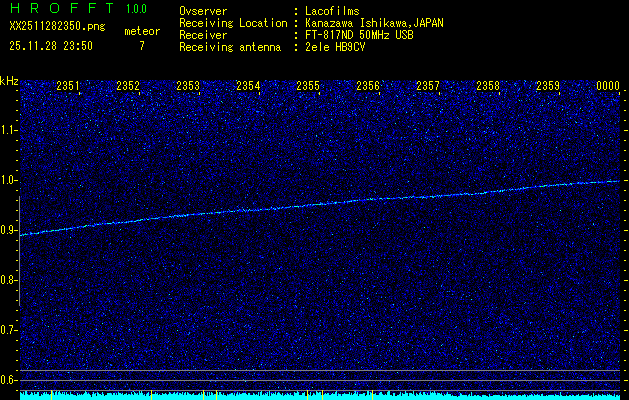
Task: Select the 2353 time marker
Action: click(x=188, y=86)
